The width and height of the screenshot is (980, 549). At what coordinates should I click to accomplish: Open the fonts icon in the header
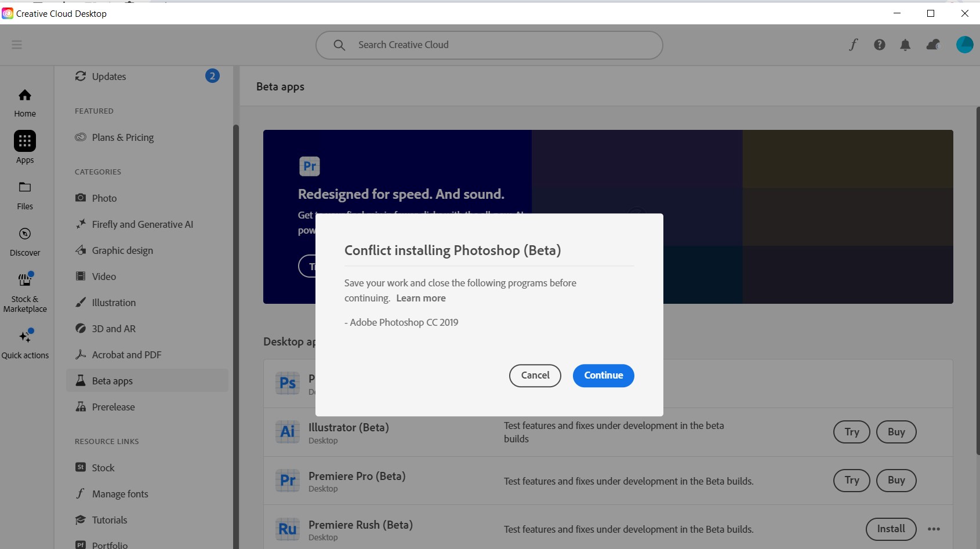(x=853, y=45)
